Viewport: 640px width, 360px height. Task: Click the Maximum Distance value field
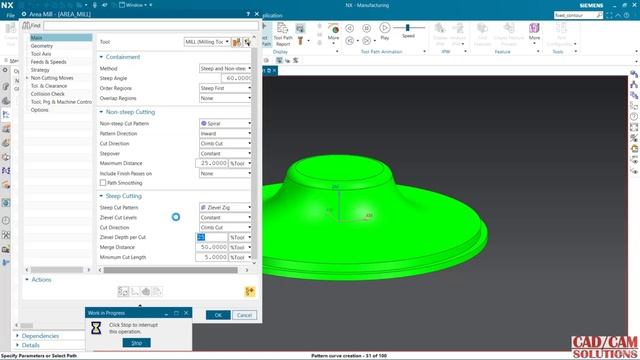coord(211,163)
